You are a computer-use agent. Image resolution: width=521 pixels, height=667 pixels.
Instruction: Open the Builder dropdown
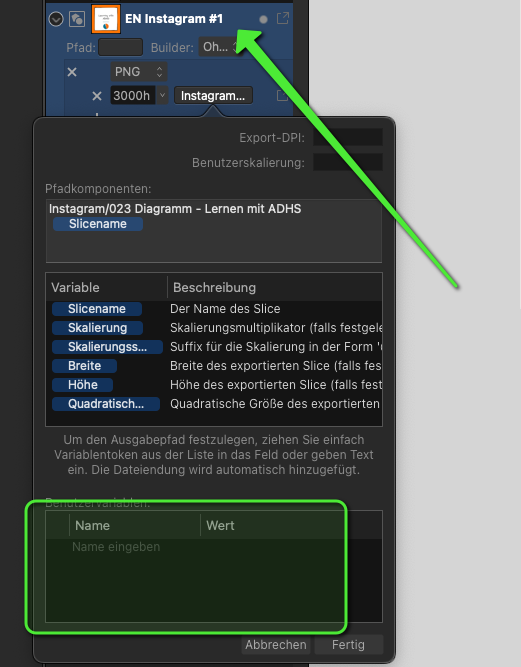(220, 47)
